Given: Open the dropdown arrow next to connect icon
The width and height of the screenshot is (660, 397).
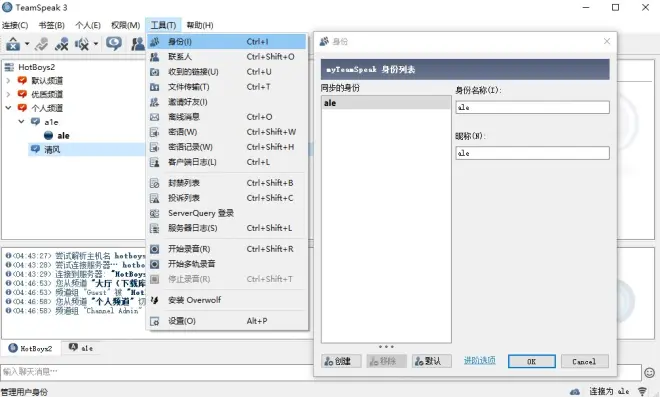Looking at the screenshot, I should click(27, 43).
